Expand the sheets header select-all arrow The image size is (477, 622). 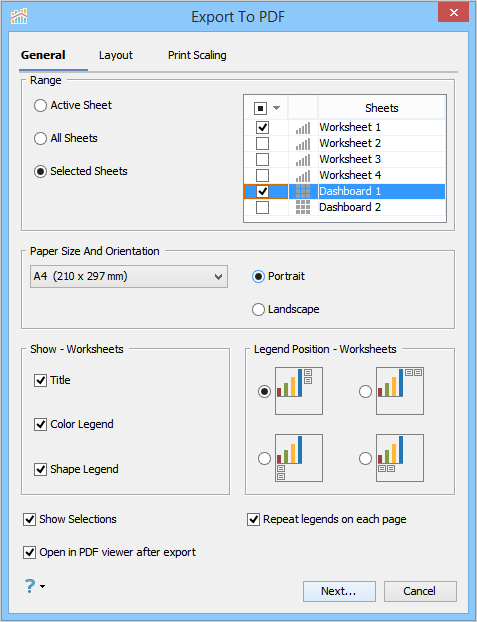pos(277,108)
